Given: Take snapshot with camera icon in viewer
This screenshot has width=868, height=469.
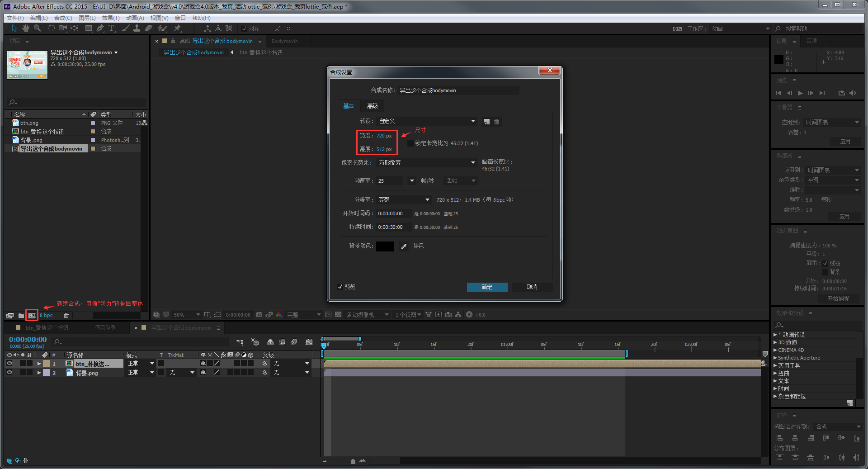Looking at the screenshot, I should tap(259, 315).
